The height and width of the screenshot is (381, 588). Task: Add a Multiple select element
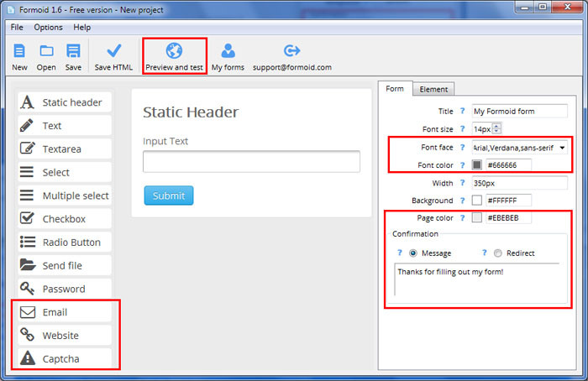[65, 196]
